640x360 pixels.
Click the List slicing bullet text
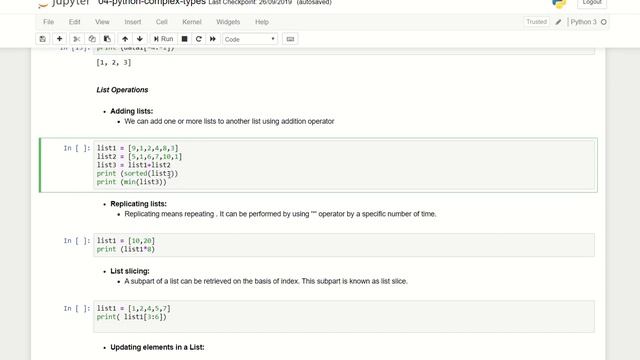130,271
